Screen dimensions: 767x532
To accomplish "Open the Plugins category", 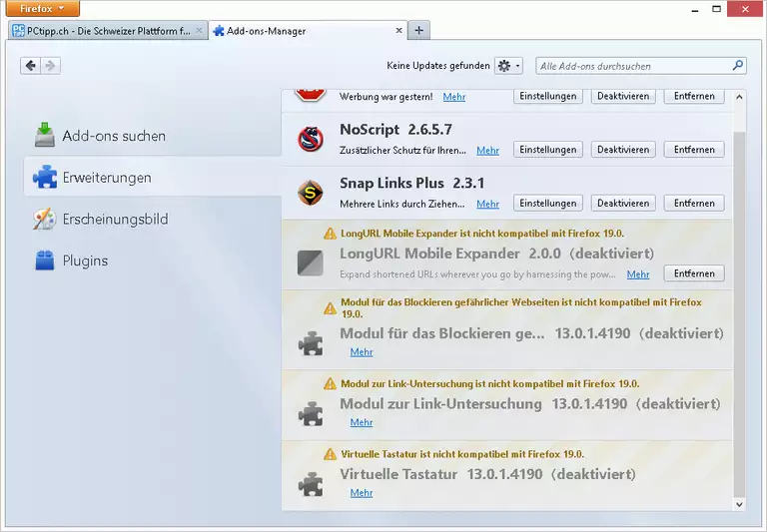I will (85, 261).
